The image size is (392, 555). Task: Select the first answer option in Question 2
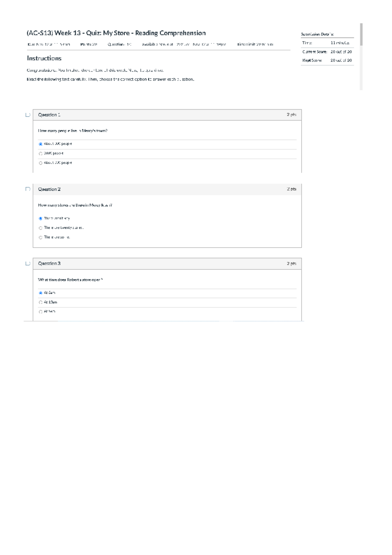click(x=41, y=218)
